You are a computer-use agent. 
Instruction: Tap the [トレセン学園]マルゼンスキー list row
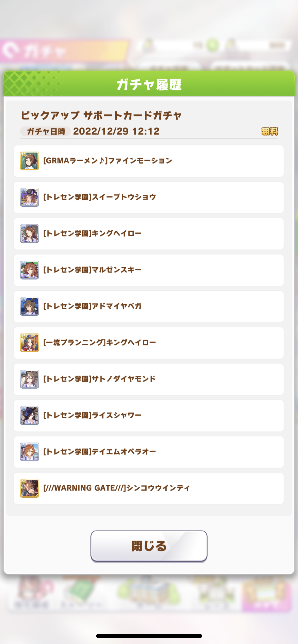tap(149, 270)
